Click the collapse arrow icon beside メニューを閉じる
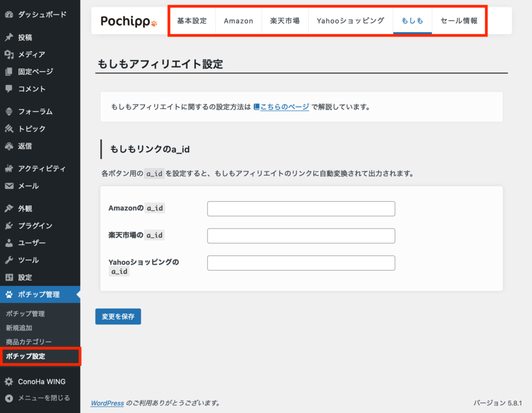 [9, 398]
